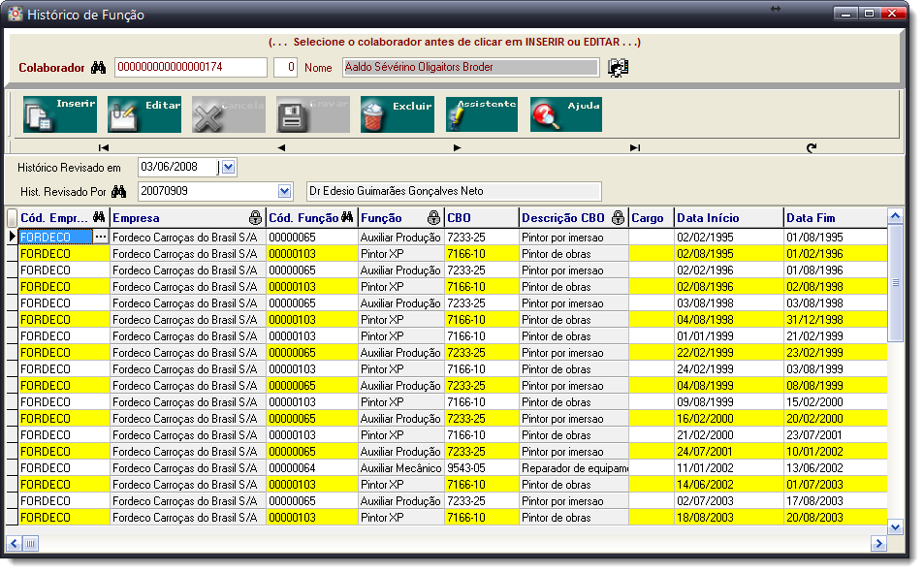
Task: Click the Inserir toolbar button
Action: coord(60,114)
